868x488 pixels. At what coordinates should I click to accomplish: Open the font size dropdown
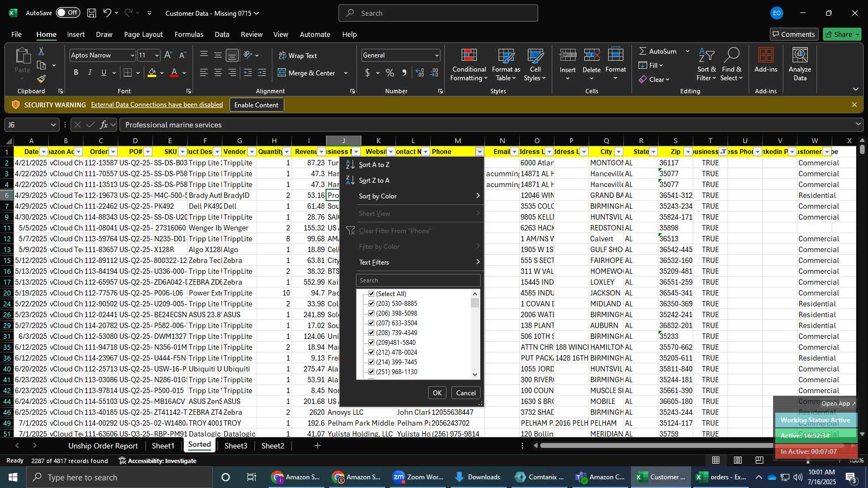click(x=157, y=55)
